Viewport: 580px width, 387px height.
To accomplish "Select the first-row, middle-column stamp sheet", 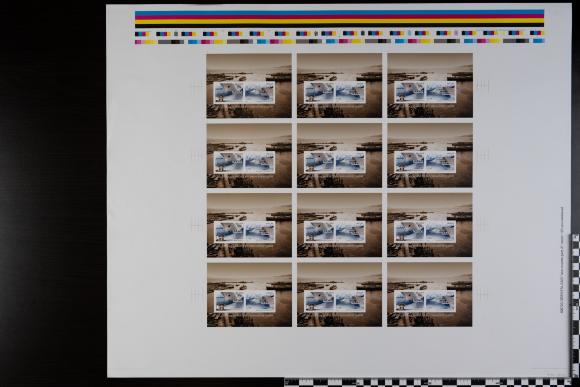I will [339, 85].
